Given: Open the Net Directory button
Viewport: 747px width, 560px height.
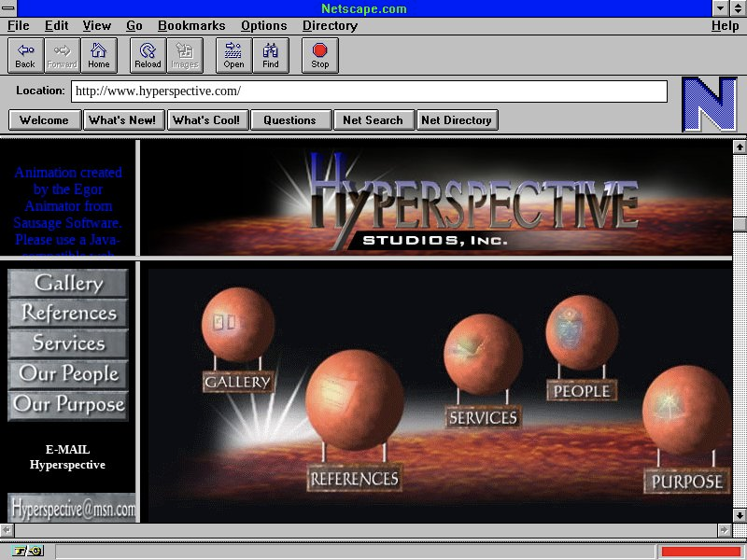Looking at the screenshot, I should [457, 119].
